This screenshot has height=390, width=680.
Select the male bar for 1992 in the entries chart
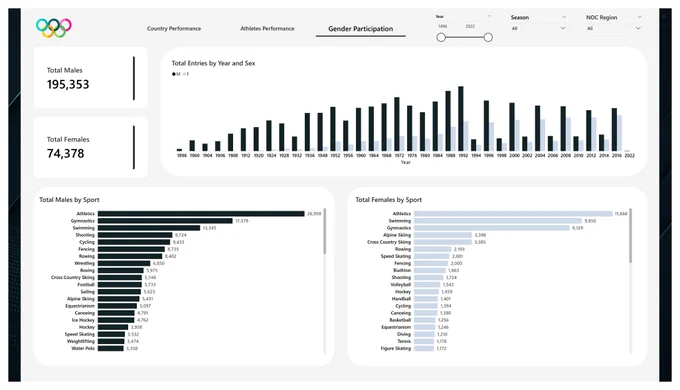click(461, 118)
